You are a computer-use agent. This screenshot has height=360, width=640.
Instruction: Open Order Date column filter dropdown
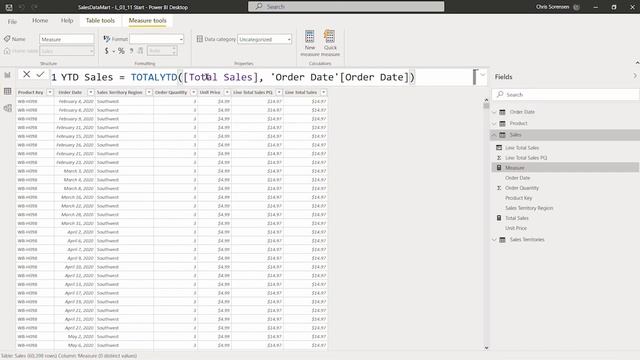[91, 92]
